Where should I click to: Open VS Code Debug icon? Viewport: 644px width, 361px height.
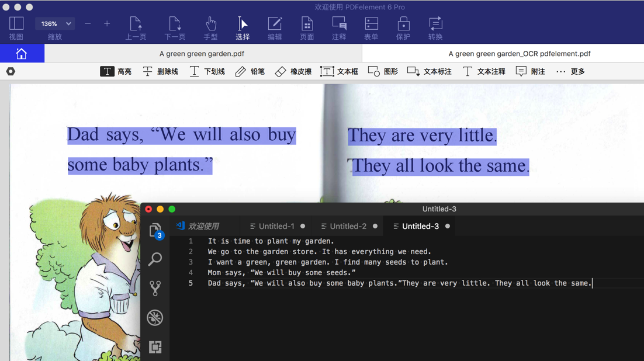click(155, 317)
